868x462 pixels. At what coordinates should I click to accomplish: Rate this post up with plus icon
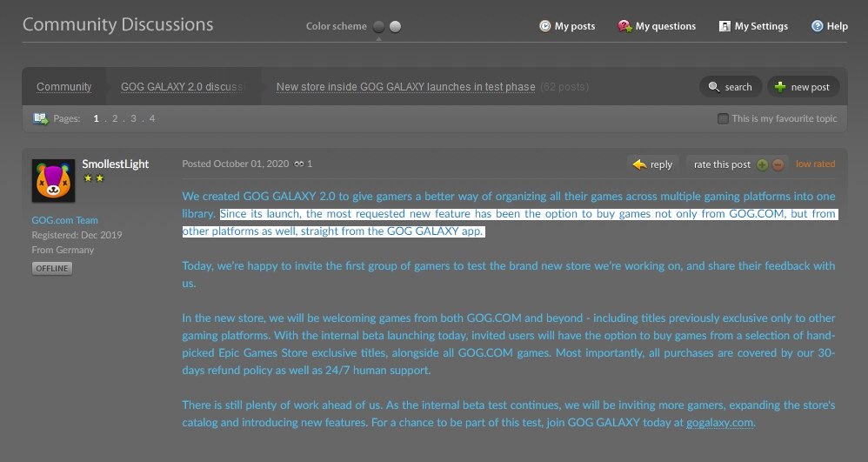(x=762, y=164)
